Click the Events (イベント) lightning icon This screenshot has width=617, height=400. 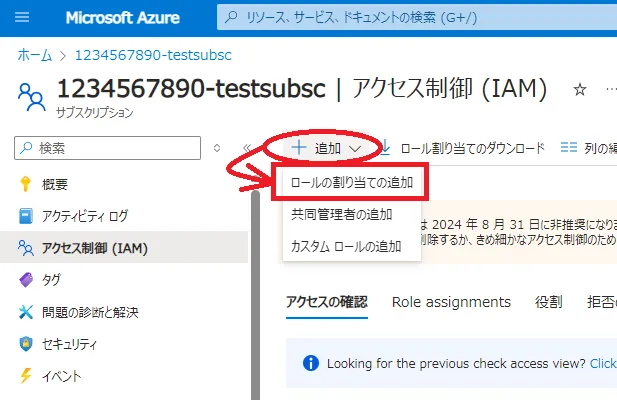pyautogui.click(x=26, y=376)
